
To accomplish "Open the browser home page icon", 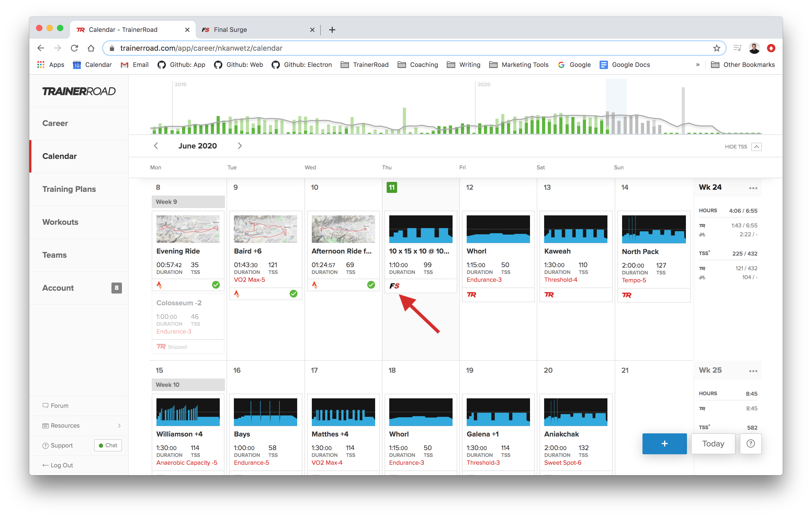I will tap(91, 48).
